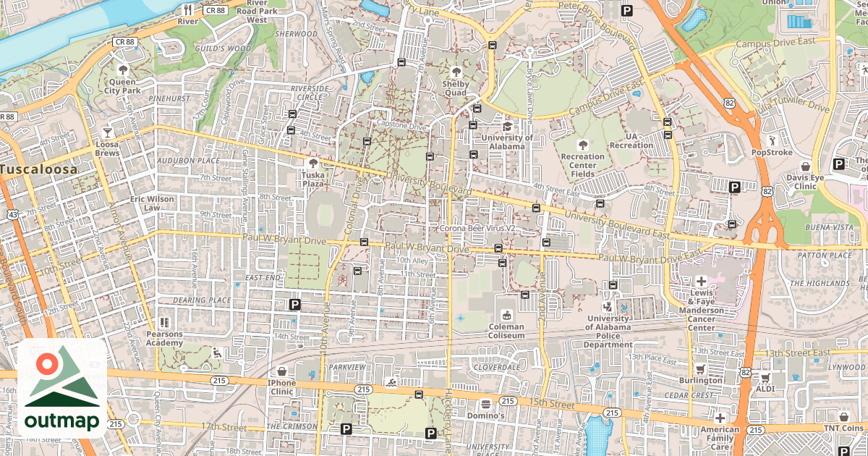Select the American Family Care cross icon
The image size is (868, 456).
tap(720, 418)
